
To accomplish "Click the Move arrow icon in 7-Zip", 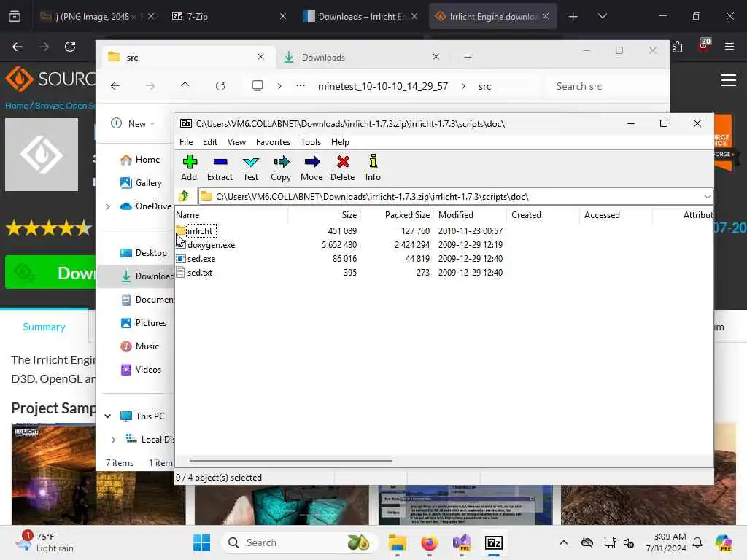I will tap(311, 168).
